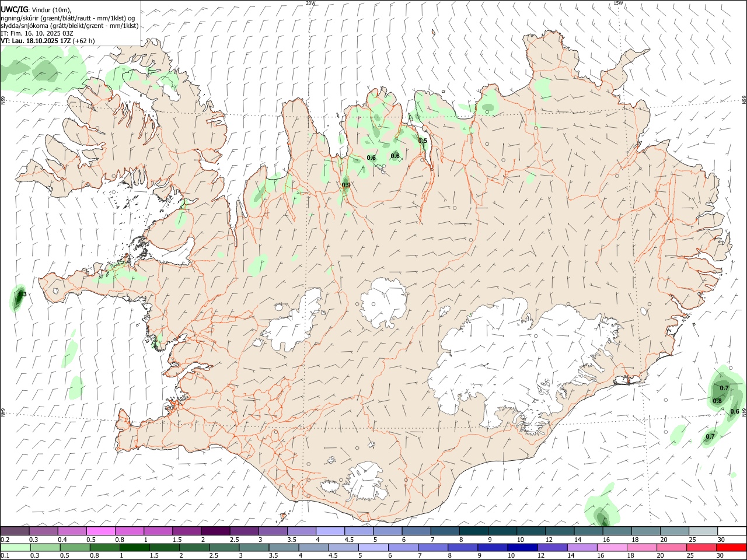Click the "0.1" label under lower legend
The height and width of the screenshot is (560, 747).
[5, 555]
